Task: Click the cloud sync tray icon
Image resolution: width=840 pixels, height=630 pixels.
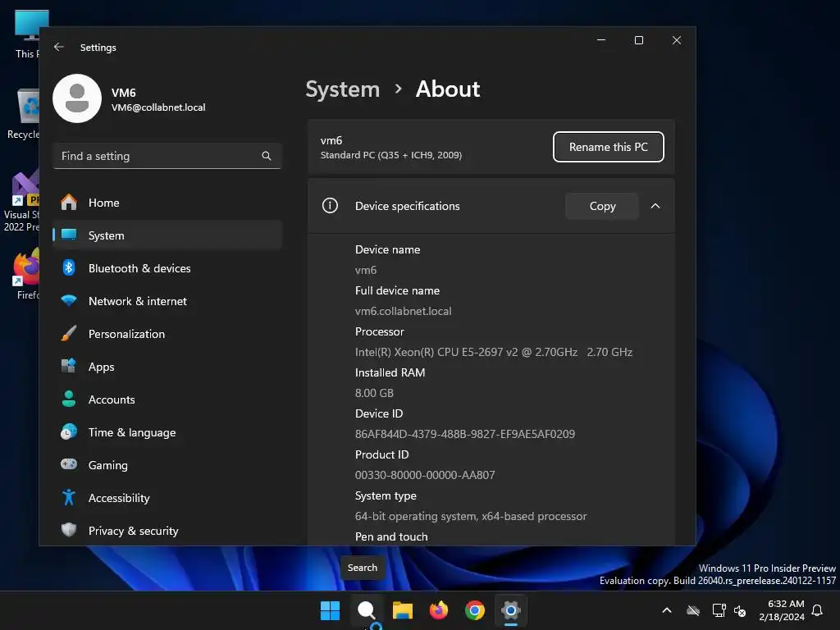Action: [693, 610]
